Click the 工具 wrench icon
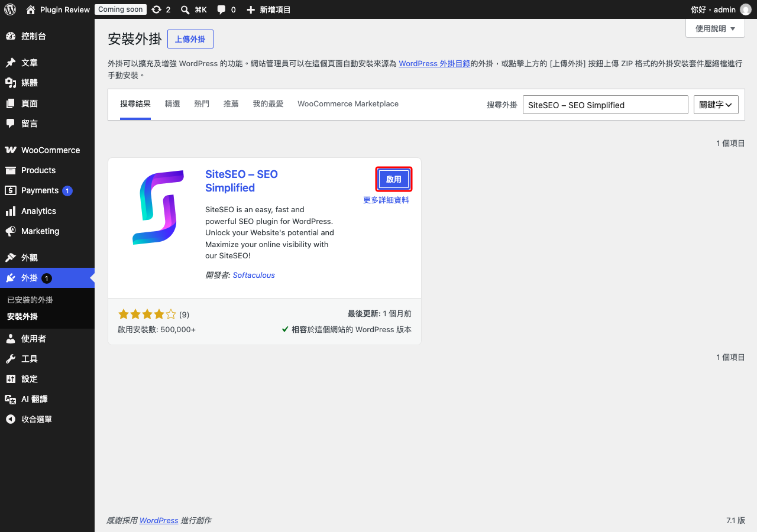 click(11, 359)
